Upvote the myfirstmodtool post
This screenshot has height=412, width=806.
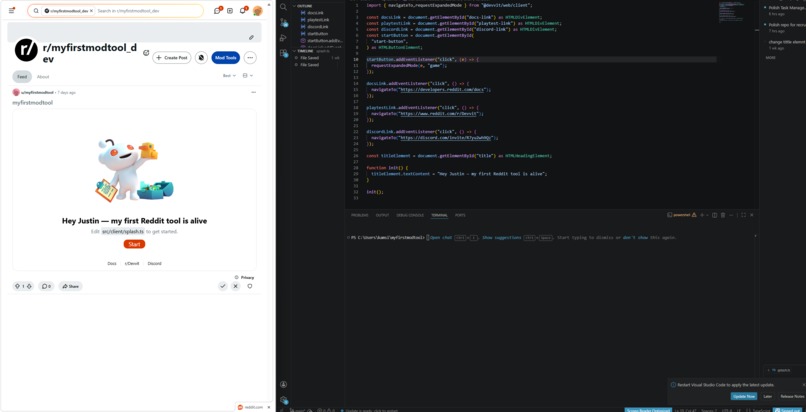[17, 286]
